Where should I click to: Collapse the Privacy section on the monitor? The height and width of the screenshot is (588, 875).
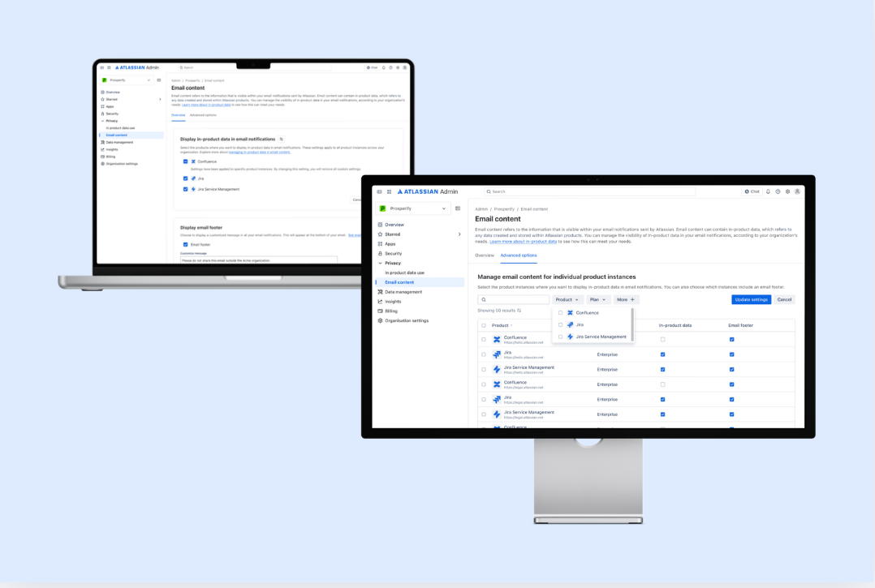[380, 263]
